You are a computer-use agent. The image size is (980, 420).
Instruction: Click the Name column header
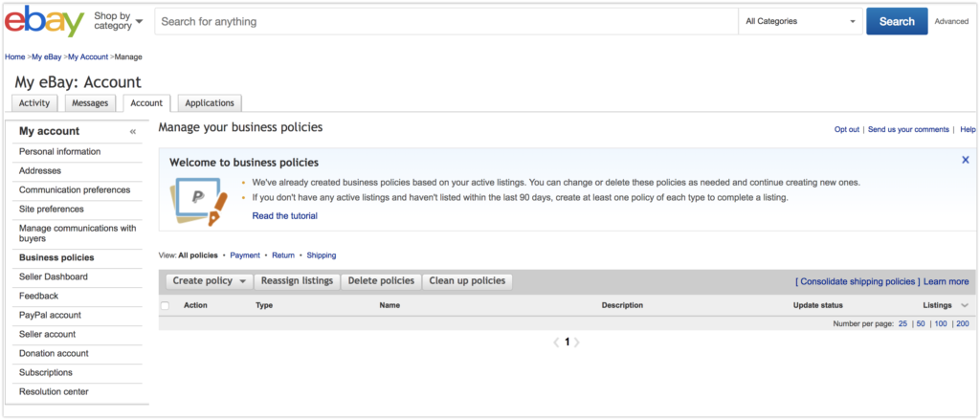[x=390, y=305]
